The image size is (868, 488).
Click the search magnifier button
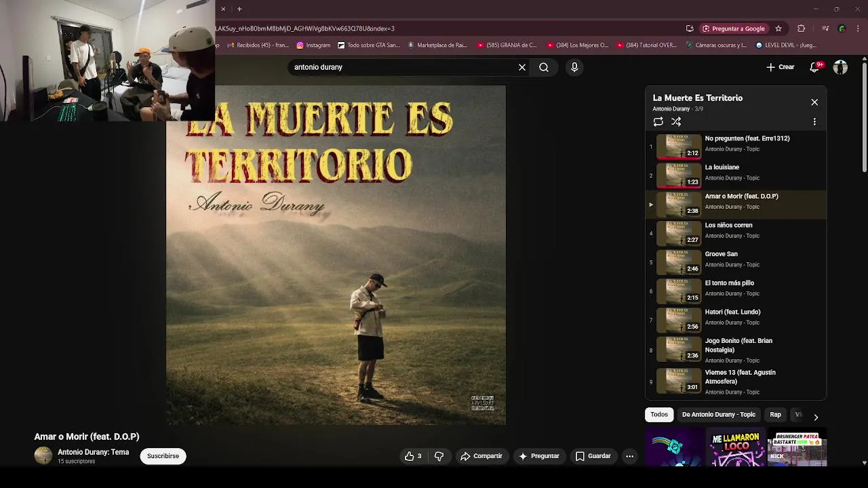[544, 67]
